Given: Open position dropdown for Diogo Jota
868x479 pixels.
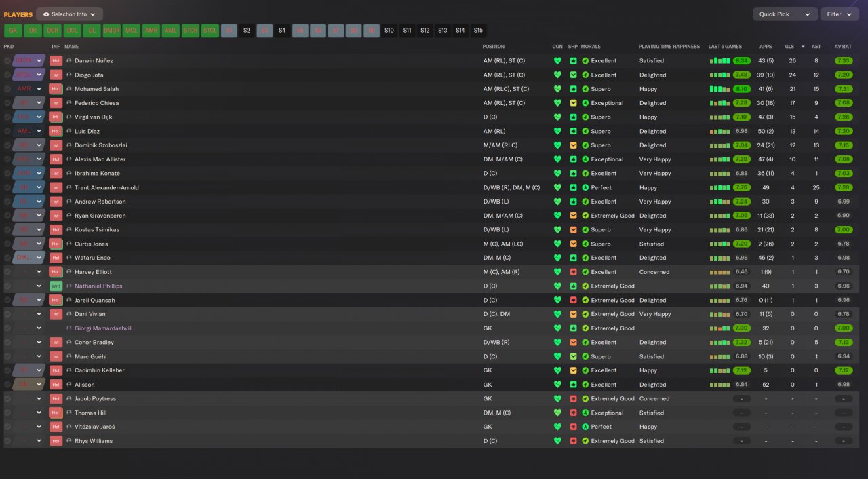Looking at the screenshot, I should [39, 75].
